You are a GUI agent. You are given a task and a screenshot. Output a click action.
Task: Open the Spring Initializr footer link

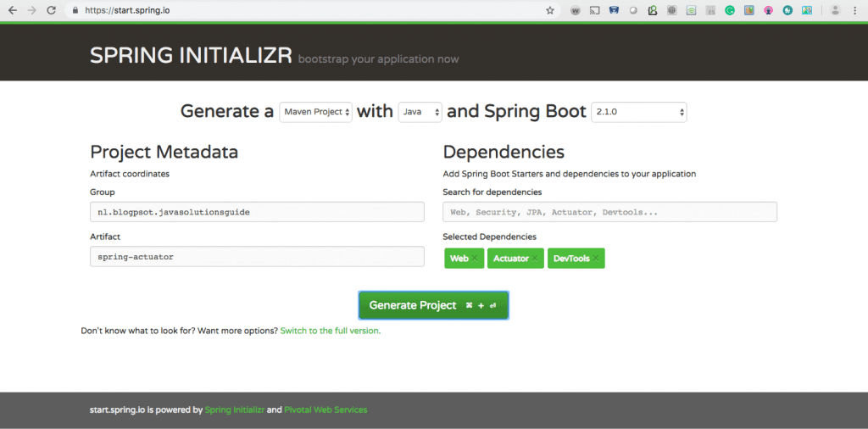(x=236, y=410)
